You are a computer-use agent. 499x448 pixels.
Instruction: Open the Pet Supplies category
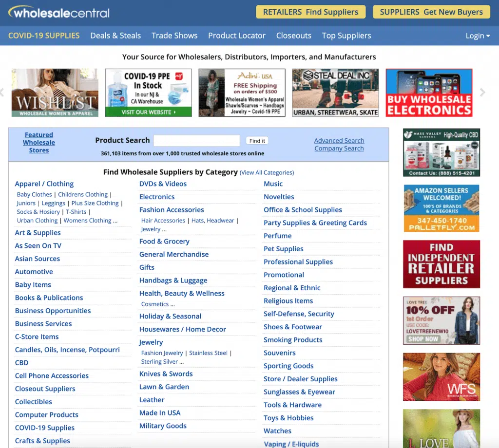284,249
